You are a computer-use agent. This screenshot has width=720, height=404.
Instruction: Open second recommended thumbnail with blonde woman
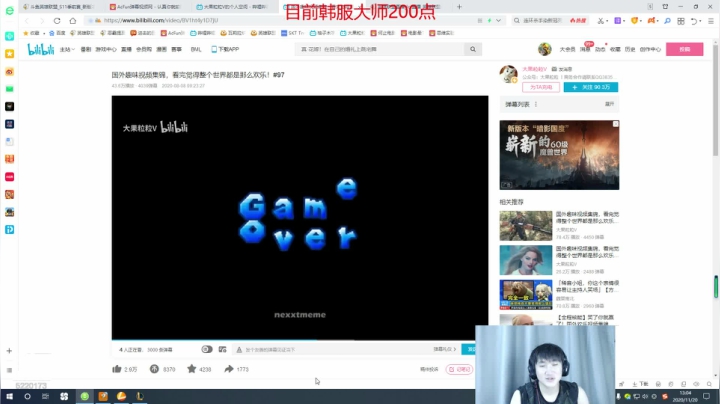tap(526, 260)
